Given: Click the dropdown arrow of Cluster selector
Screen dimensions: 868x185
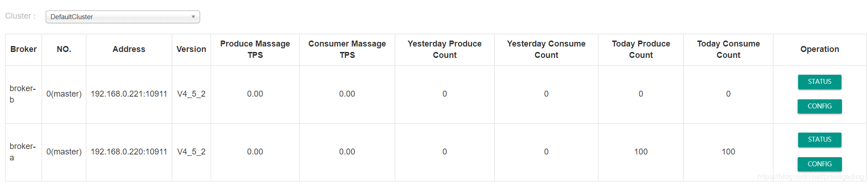Looking at the screenshot, I should tap(193, 17).
